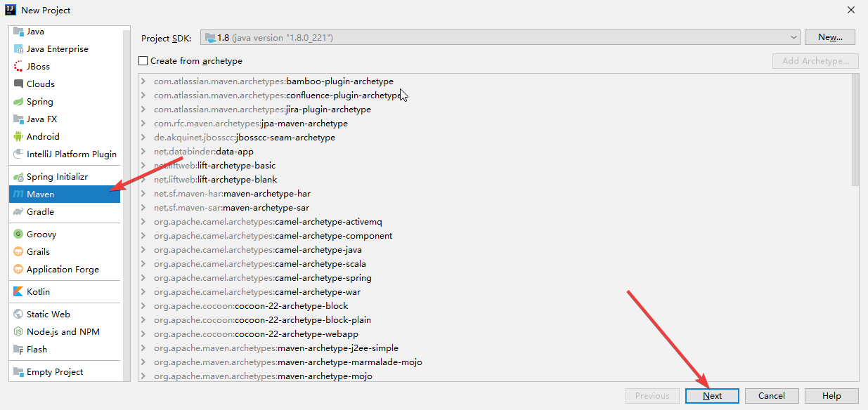Expand maven-archetype-har entry
The height and width of the screenshot is (410, 868).
pos(143,194)
